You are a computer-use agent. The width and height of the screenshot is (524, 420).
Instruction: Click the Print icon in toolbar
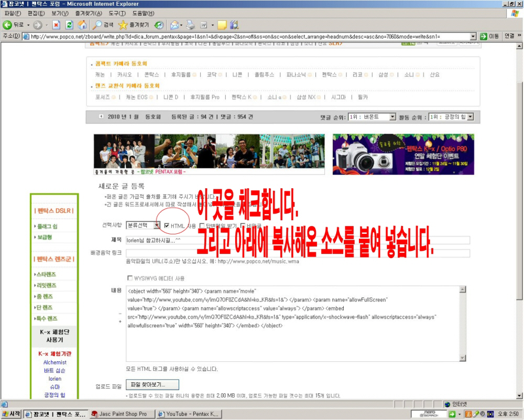point(191,25)
